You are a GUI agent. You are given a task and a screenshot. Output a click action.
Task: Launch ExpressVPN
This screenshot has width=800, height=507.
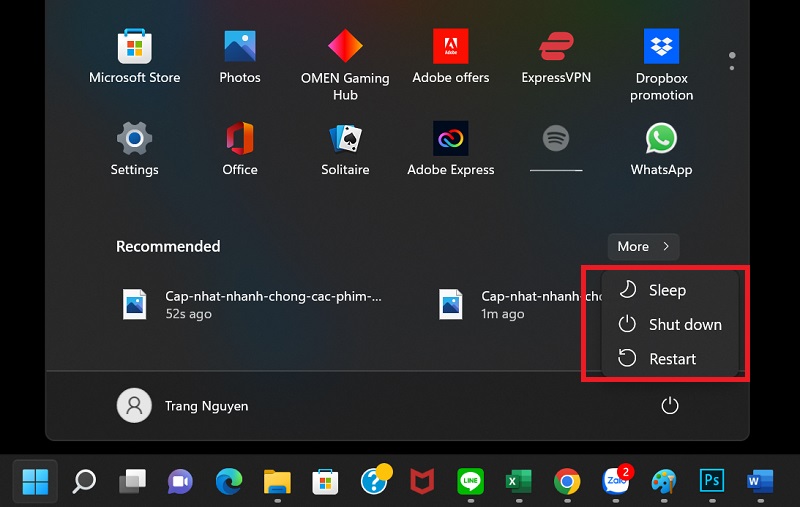(x=556, y=56)
